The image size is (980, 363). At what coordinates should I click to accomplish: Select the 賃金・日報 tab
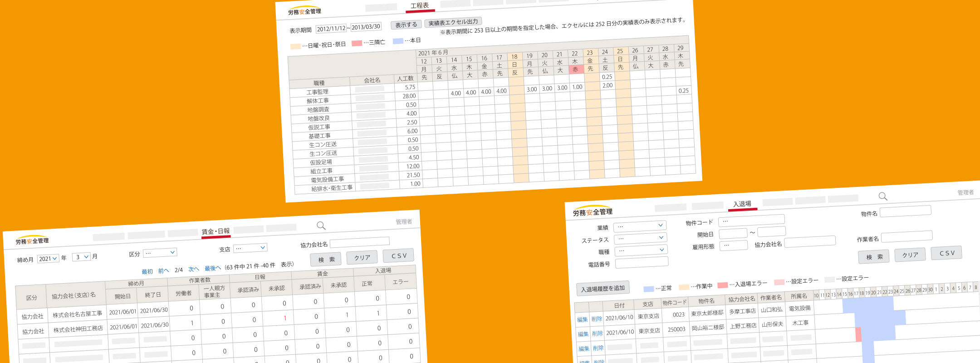coord(216,231)
